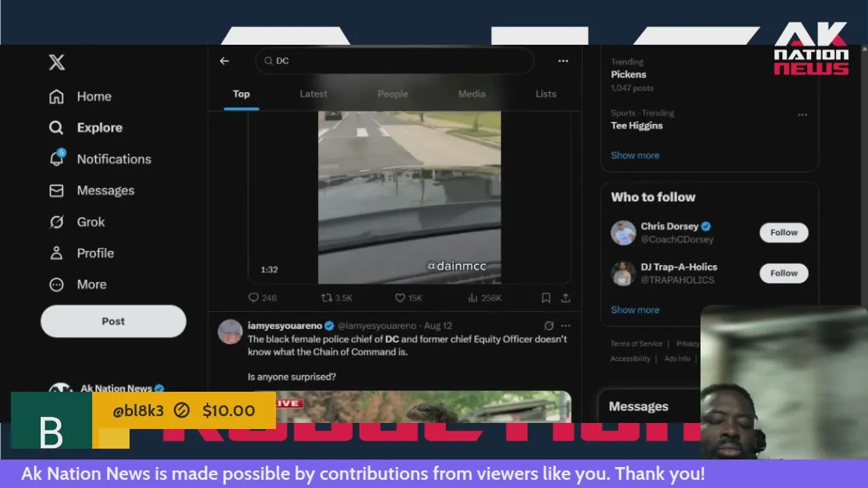The image size is (868, 488).
Task: Open search options three-dot menu
Action: (x=563, y=61)
